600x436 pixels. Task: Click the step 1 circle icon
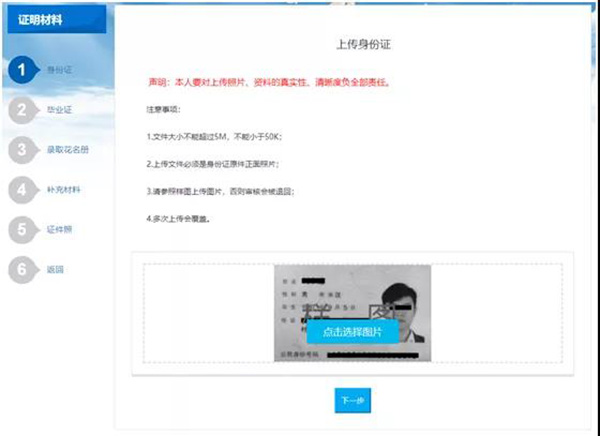[x=22, y=70]
